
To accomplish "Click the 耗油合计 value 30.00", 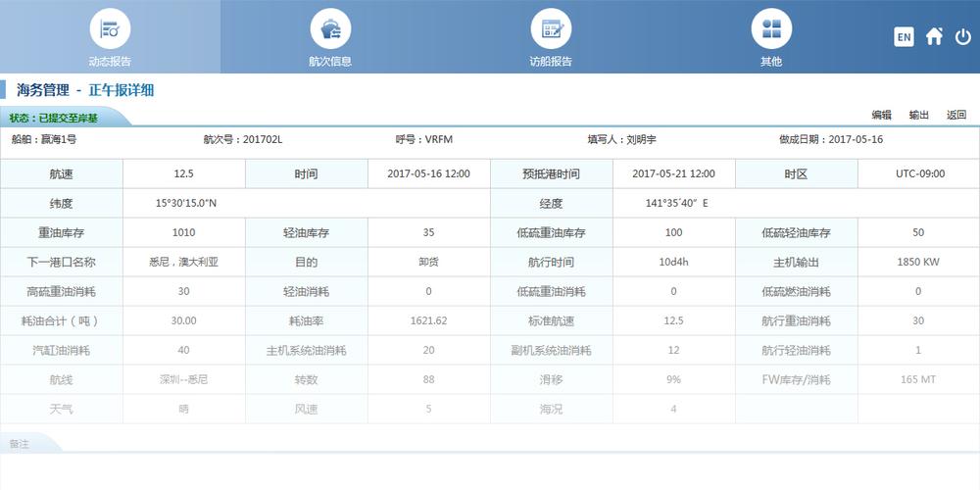I will [x=184, y=320].
